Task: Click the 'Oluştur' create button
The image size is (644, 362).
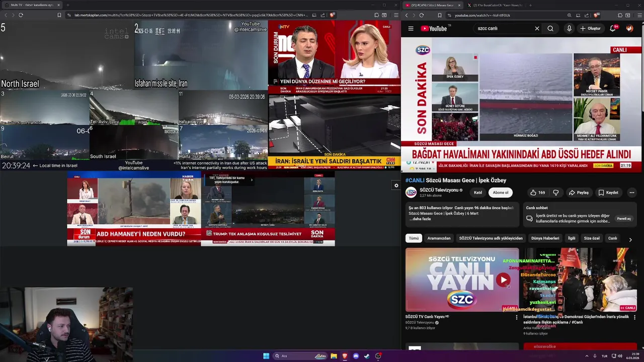Action: [590, 29]
